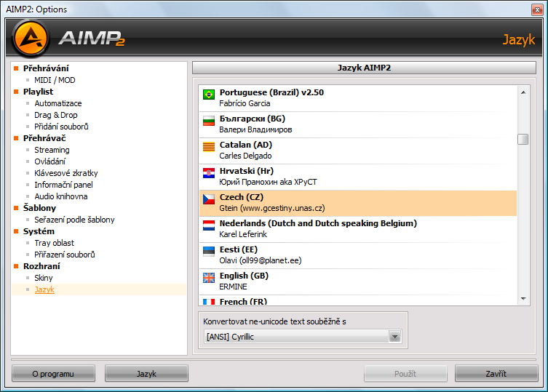Select Hrvatski (Hr) language
The height and width of the screenshot is (392, 548).
pyautogui.click(x=358, y=177)
